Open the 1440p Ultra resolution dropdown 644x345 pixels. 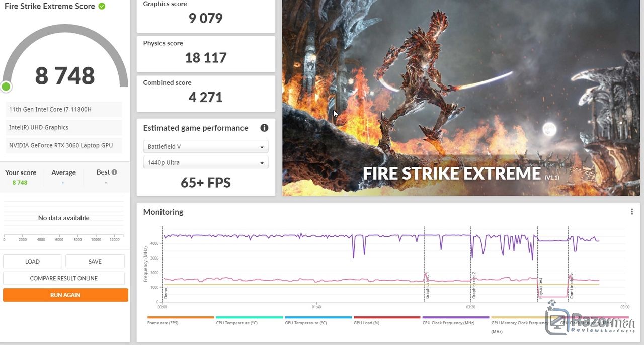(x=206, y=163)
